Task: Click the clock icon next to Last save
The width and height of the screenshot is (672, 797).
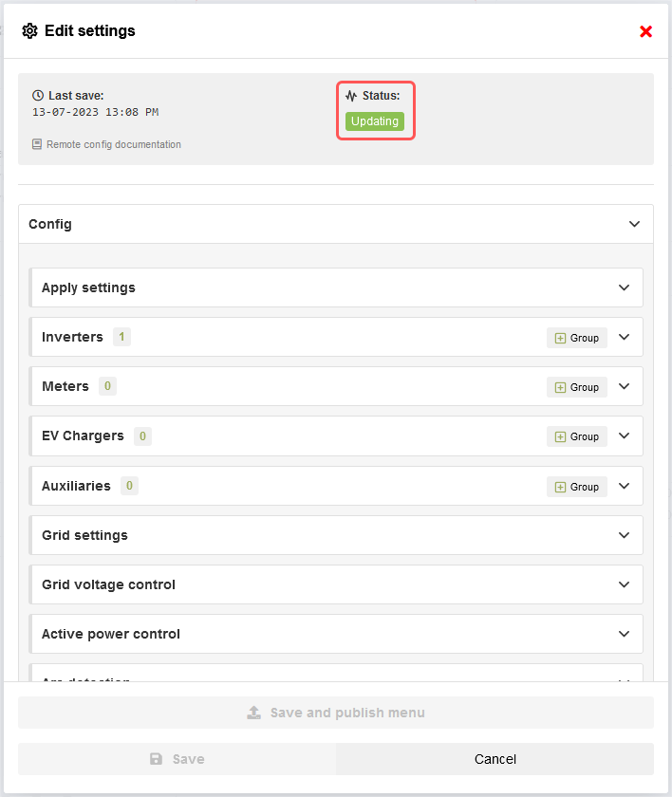Action: tap(38, 96)
